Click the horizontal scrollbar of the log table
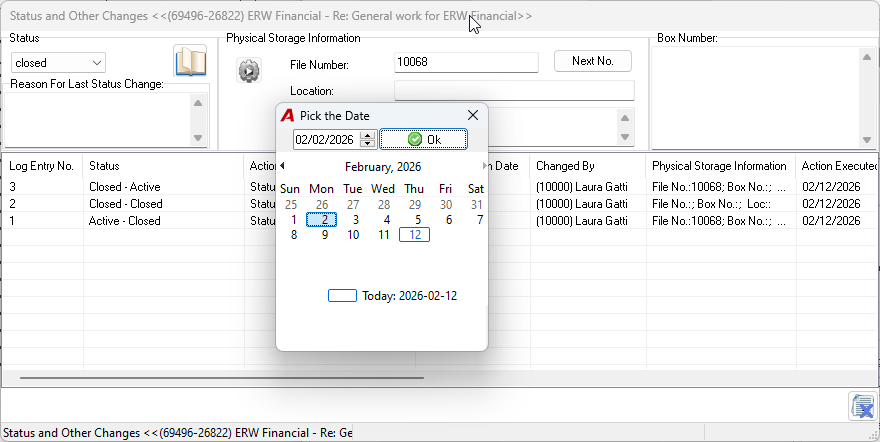This screenshot has width=880, height=442. (222, 378)
